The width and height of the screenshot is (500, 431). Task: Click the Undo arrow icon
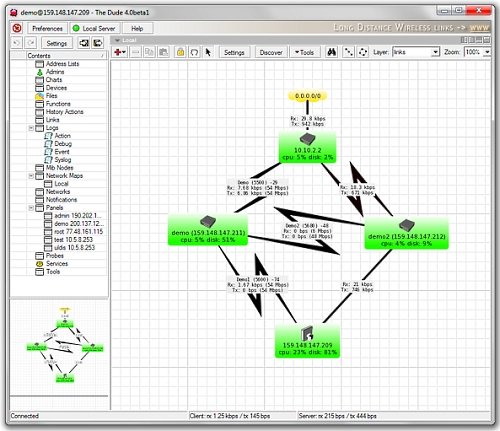click(x=17, y=43)
